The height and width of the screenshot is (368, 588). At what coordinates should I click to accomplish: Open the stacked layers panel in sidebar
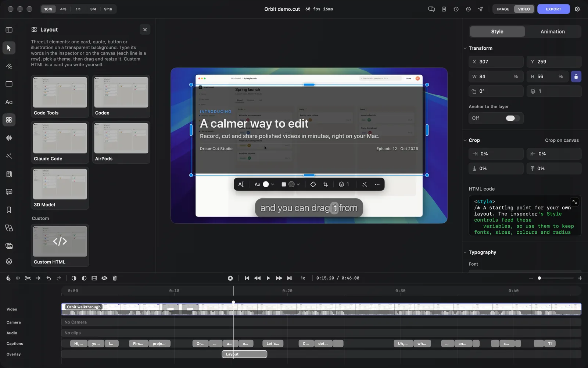9,261
